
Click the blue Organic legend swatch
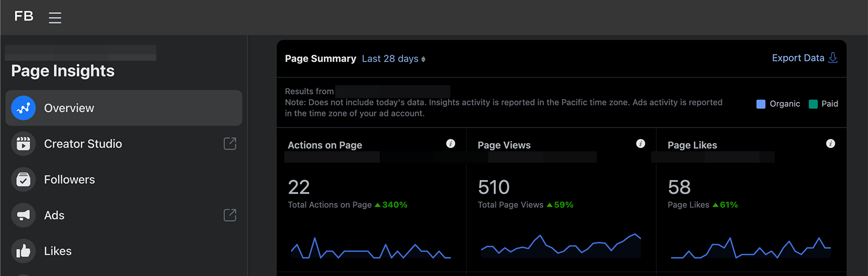point(761,104)
